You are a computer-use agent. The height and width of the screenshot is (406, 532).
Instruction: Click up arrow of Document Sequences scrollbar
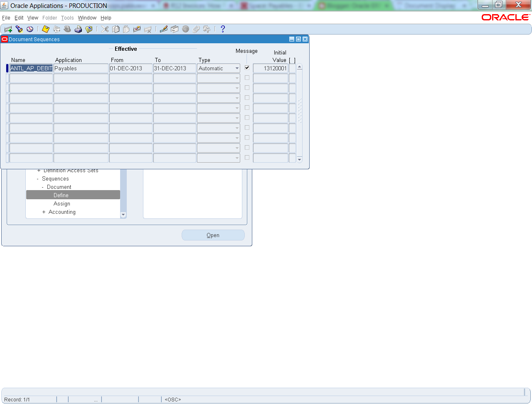pyautogui.click(x=300, y=67)
